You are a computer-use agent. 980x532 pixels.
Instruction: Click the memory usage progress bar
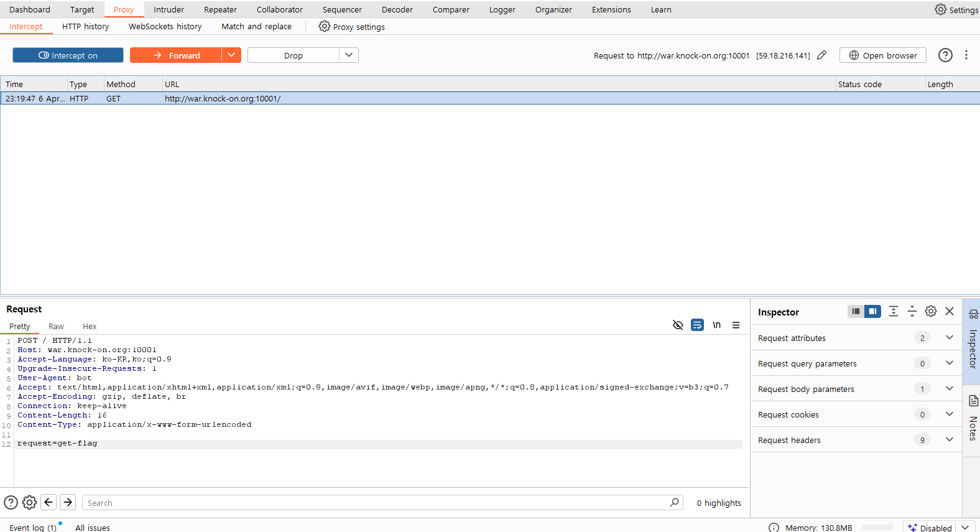point(877,528)
